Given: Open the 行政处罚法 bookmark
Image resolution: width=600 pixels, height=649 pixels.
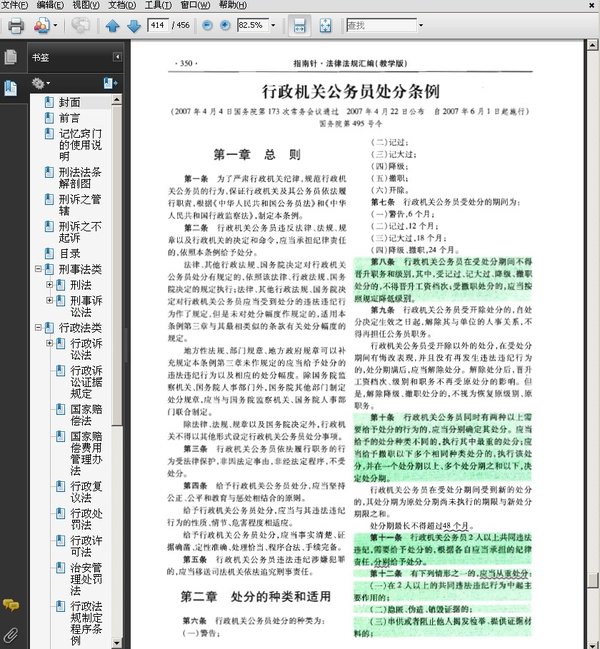Looking at the screenshot, I should [86, 519].
